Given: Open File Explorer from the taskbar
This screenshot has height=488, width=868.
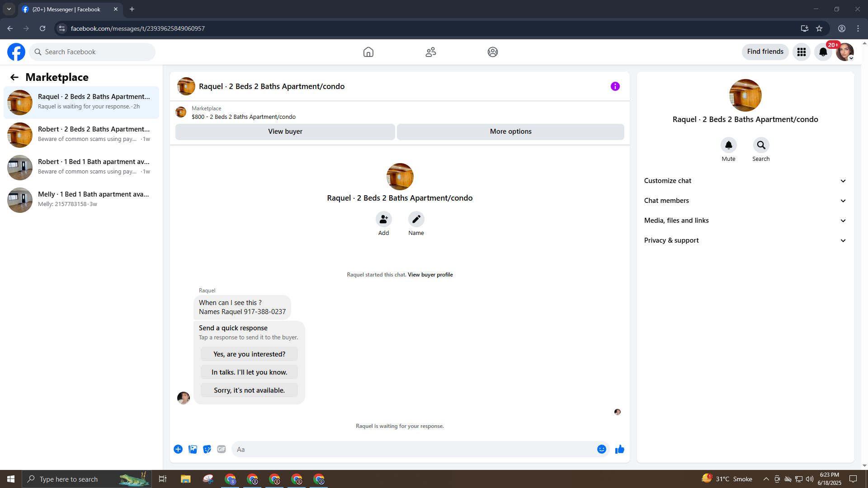Looking at the screenshot, I should [186, 479].
